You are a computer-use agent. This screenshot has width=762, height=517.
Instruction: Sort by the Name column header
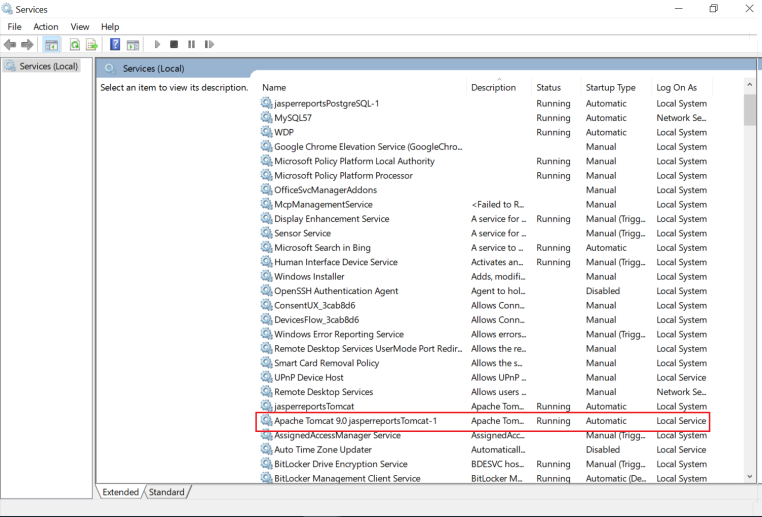coord(363,87)
